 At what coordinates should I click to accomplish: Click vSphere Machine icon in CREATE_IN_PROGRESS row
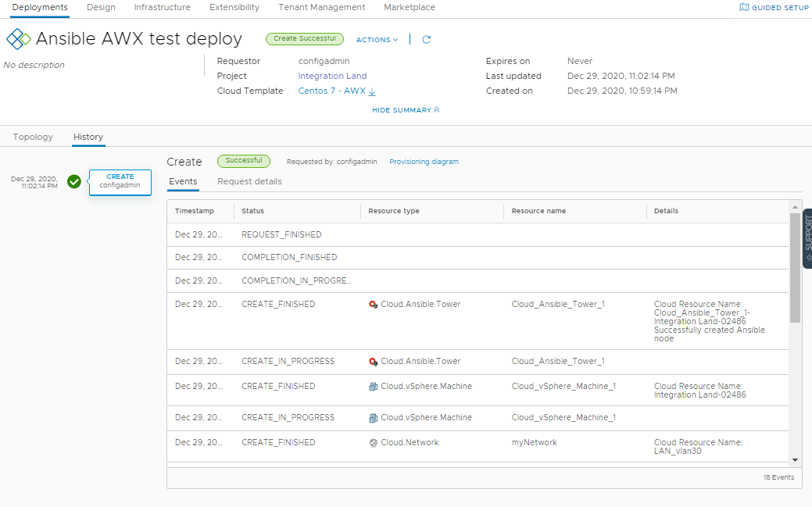[373, 418]
